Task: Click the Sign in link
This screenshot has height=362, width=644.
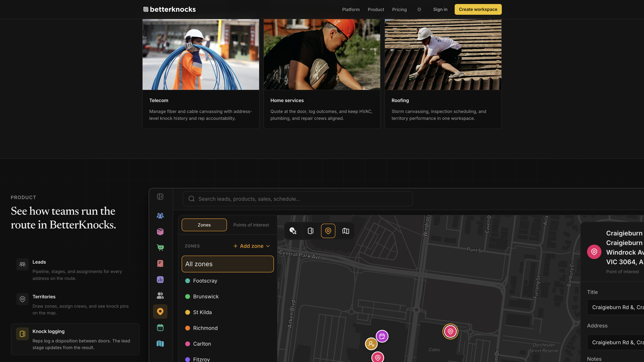Action: click(440, 9)
